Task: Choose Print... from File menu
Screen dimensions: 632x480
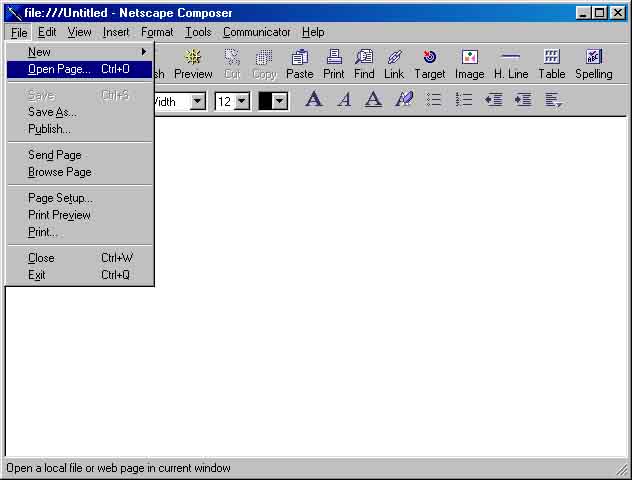Action: coord(80,232)
